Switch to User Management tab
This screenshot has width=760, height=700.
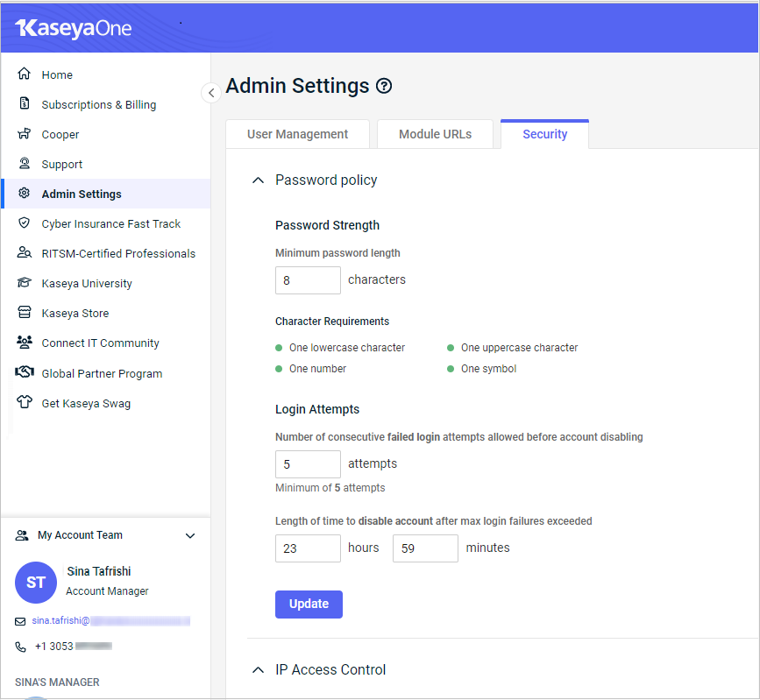coord(298,134)
